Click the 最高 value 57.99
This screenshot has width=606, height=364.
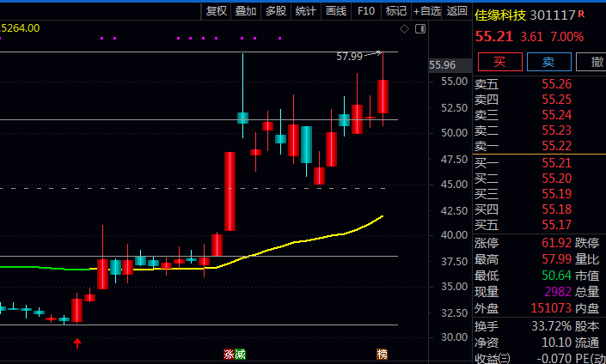coord(556,259)
